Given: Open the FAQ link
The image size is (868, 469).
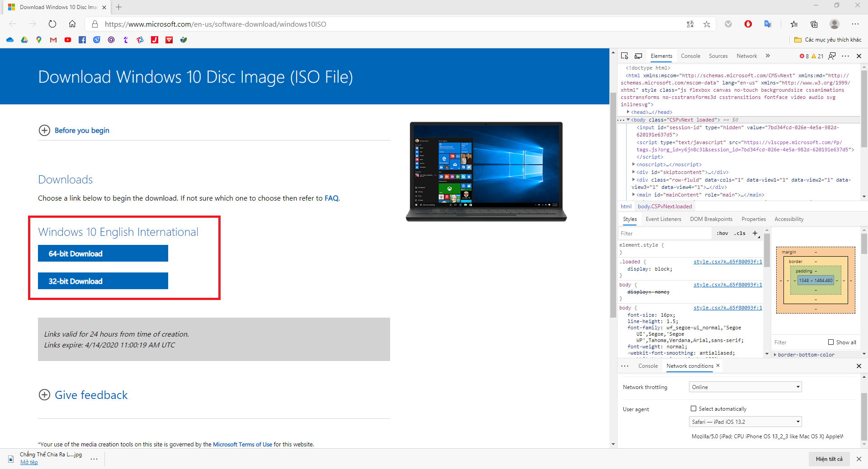Looking at the screenshot, I should pyautogui.click(x=331, y=198).
